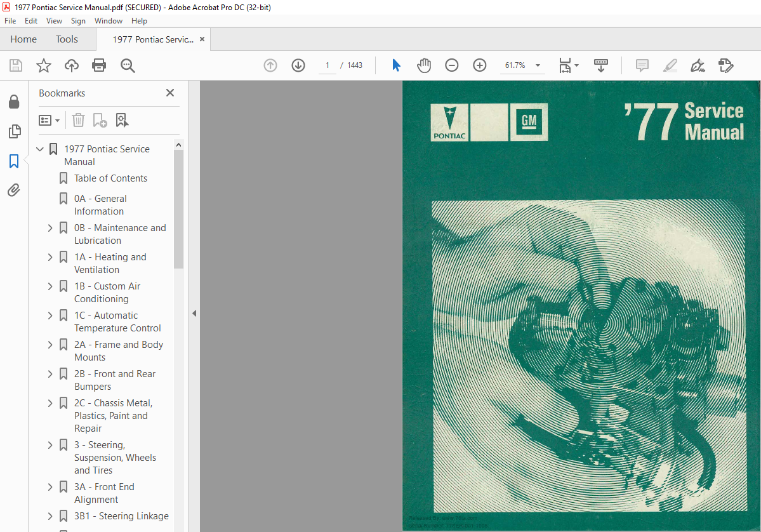Open the Page Thumbnails panel icon
Viewport: 761px width, 532px height.
pos(15,131)
